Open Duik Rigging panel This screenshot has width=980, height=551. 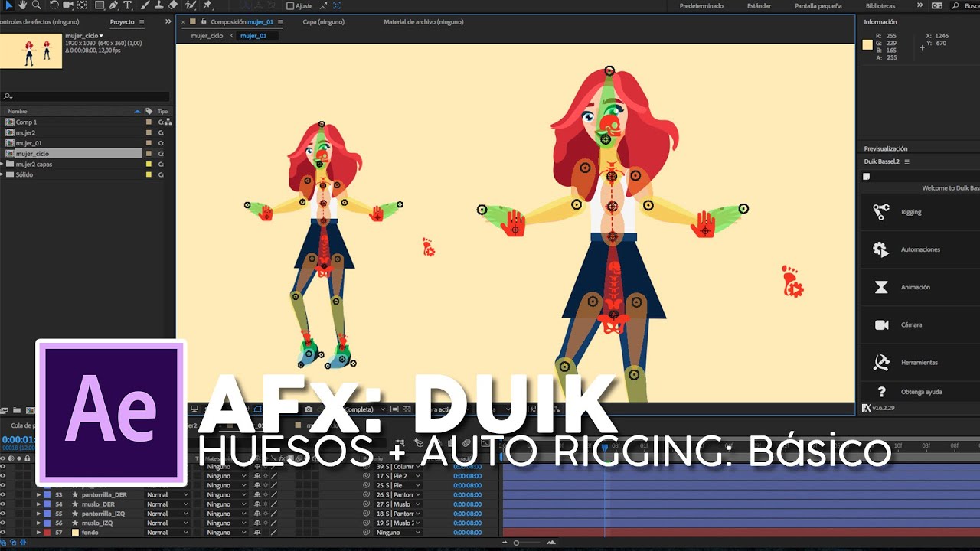(920, 212)
